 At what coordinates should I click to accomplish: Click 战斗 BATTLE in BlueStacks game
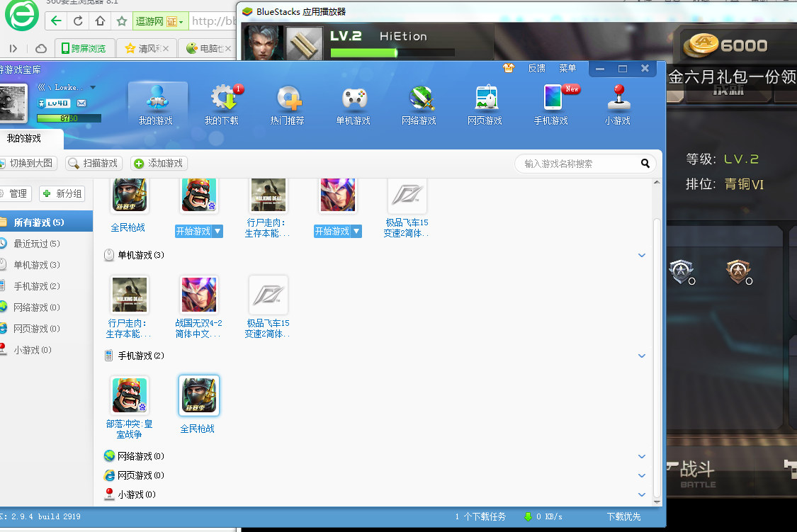(697, 474)
